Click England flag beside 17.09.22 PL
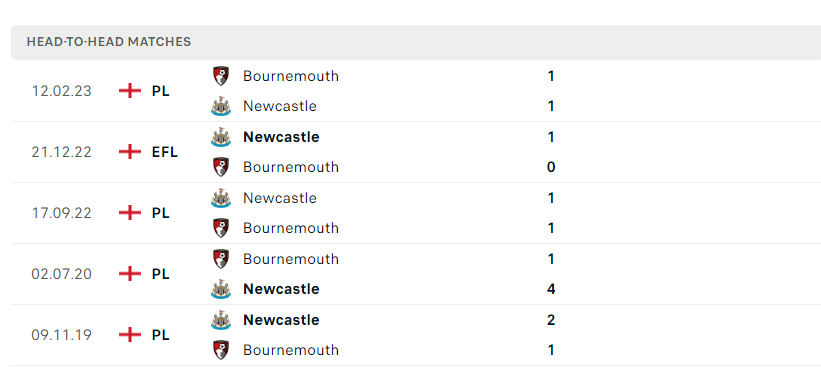821x375 pixels. (130, 213)
